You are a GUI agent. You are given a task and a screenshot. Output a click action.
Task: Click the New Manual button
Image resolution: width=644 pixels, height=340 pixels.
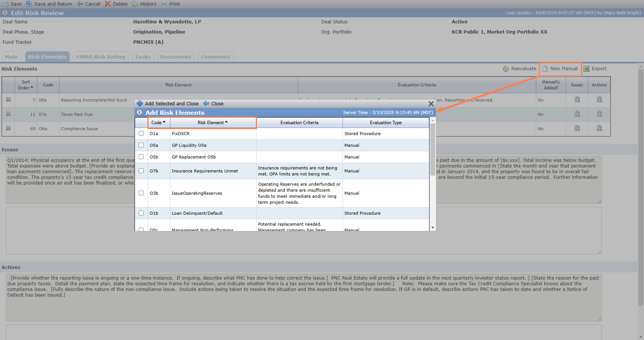click(x=560, y=69)
